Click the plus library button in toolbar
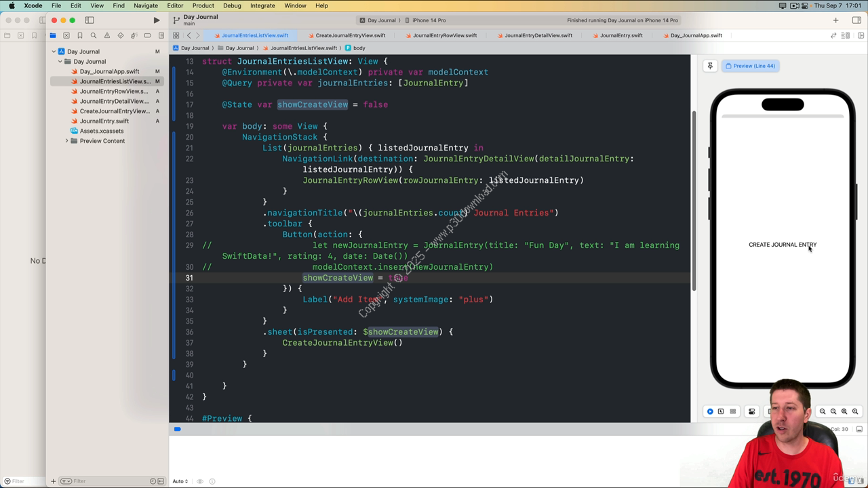This screenshot has width=868, height=488. [835, 20]
